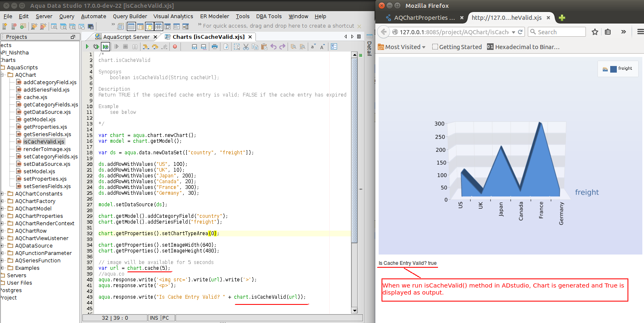This screenshot has width=644, height=323.
Task: Collapse the AQChart folder in Projects tree
Action: click(2, 75)
